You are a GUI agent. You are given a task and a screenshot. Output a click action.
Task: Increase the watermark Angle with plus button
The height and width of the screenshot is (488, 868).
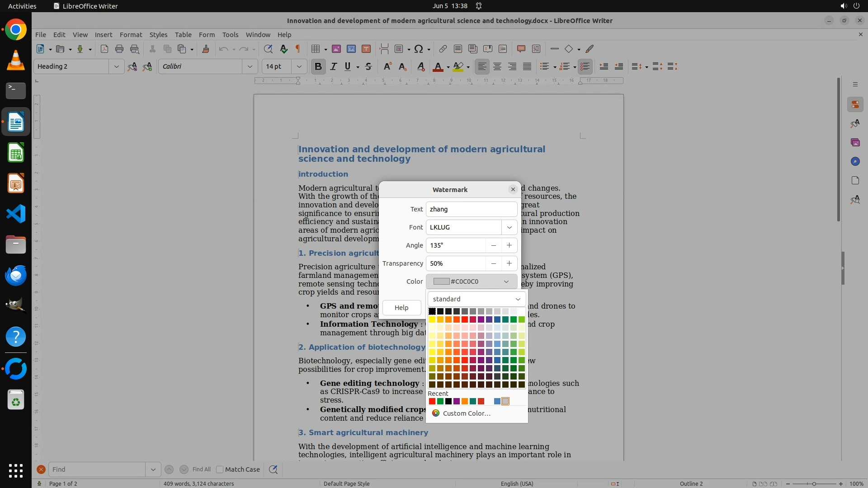coord(509,245)
